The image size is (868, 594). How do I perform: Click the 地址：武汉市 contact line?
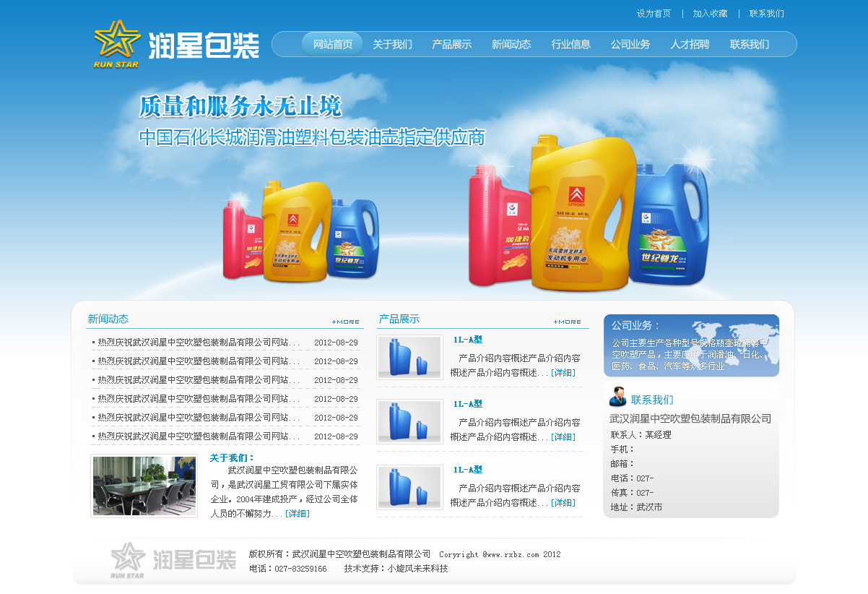(x=637, y=507)
